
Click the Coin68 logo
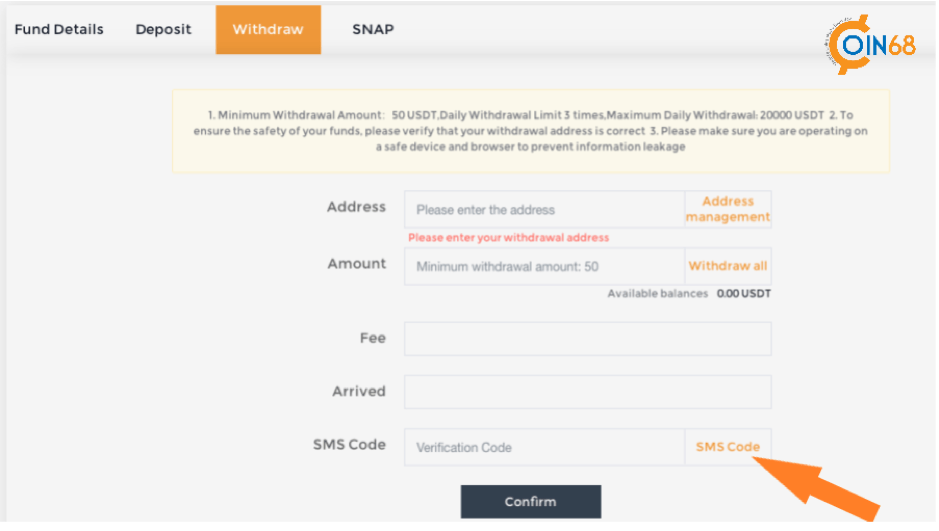pos(871,44)
